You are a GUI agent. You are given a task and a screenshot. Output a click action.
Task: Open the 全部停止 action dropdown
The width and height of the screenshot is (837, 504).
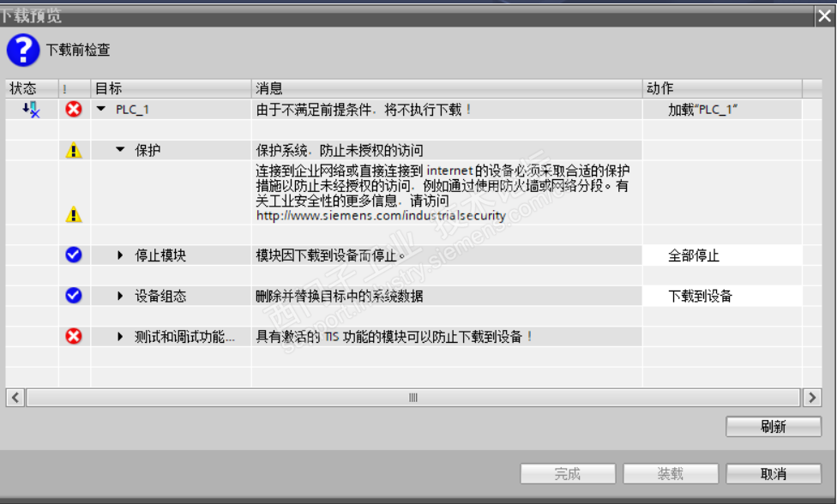pyautogui.click(x=722, y=255)
